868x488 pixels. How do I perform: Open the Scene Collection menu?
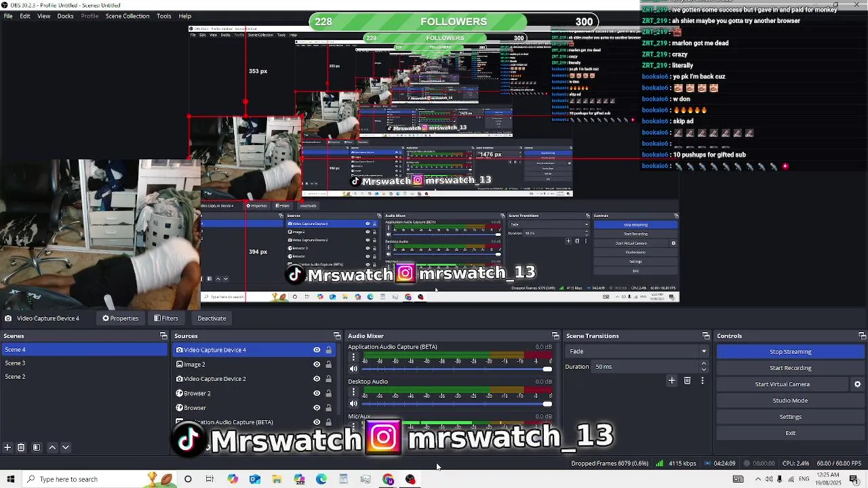point(127,16)
